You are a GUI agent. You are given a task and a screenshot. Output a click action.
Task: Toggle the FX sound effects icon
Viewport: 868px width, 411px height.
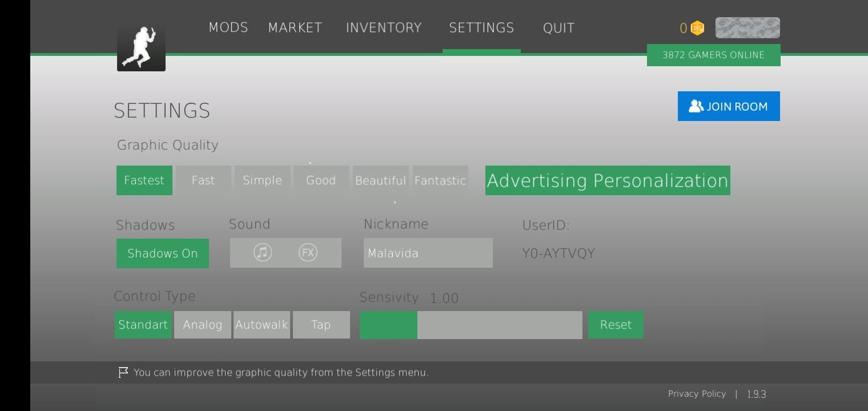[x=308, y=252]
